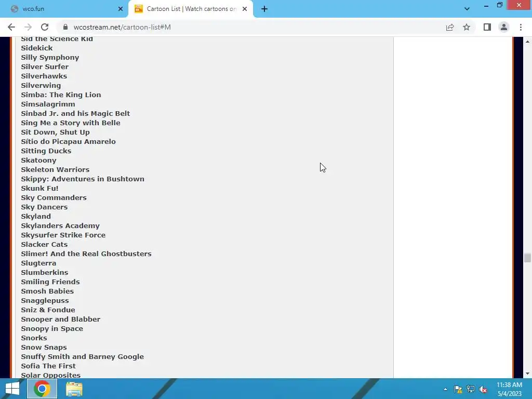This screenshot has height=399, width=532.
Task: Open Skippy: Adventures in Bushtown
Action: point(83,179)
